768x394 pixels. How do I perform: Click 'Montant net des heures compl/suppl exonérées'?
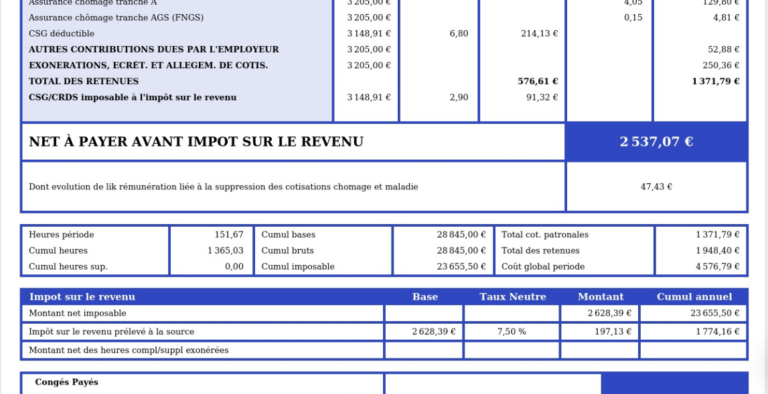pyautogui.click(x=129, y=350)
